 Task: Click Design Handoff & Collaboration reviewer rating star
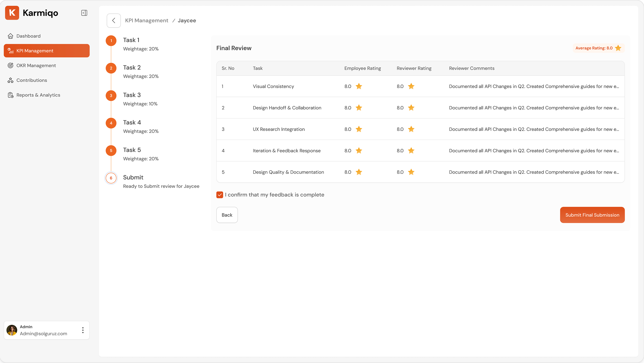[x=411, y=108]
